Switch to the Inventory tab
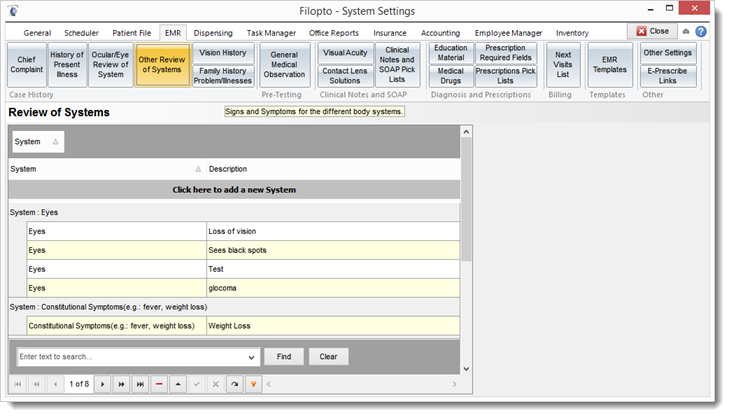 tap(572, 33)
